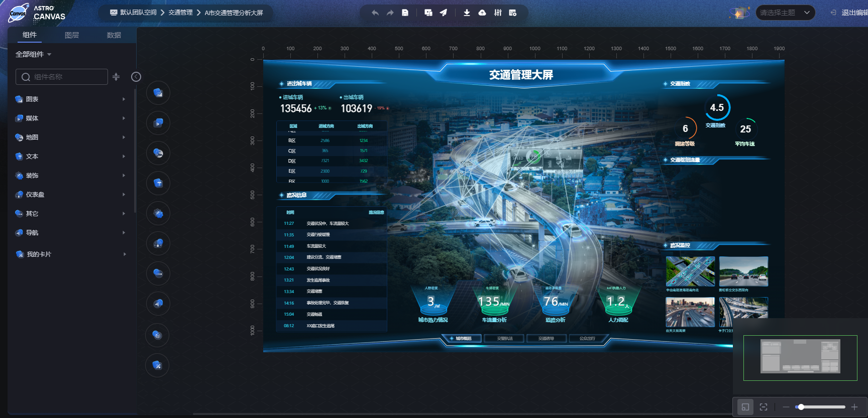Expand the 地图 component category
Screen dimensions: 868x418
(71, 137)
